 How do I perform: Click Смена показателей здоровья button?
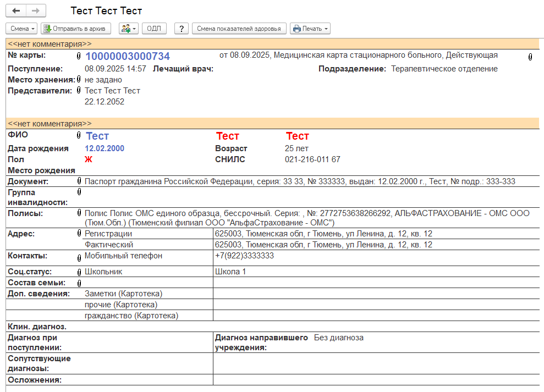pos(239,29)
